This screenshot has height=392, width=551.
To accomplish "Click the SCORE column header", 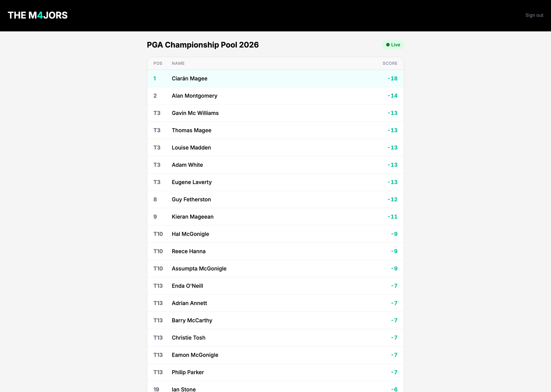I will click(x=390, y=64).
